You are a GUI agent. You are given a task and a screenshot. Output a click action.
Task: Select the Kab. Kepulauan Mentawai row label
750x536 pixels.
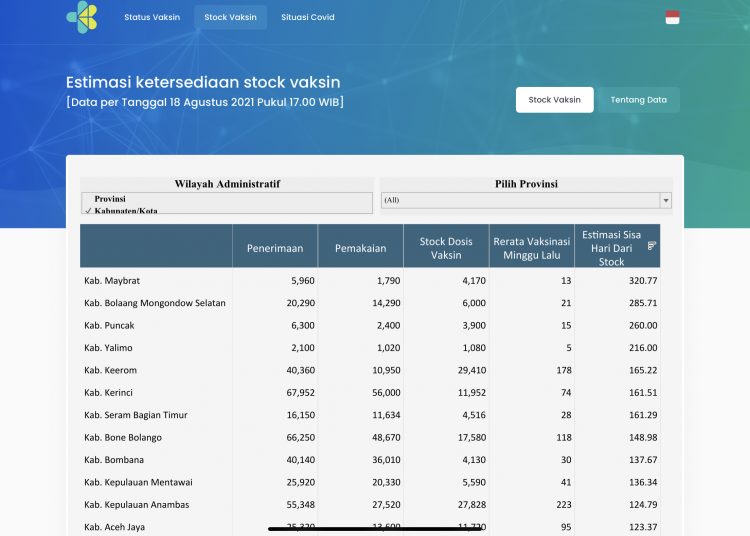(143, 482)
